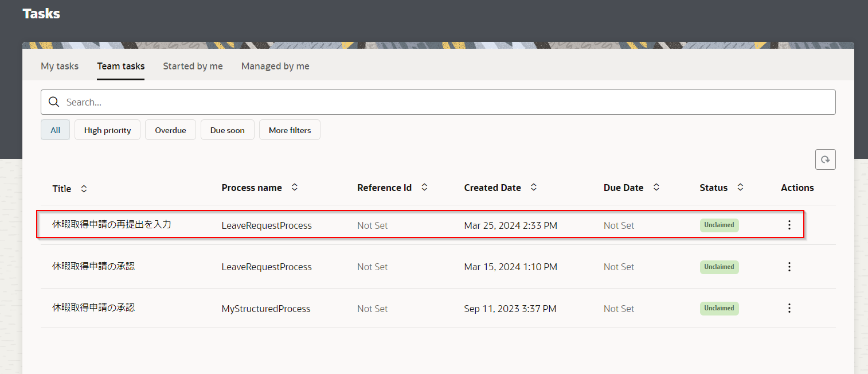Open the Started by me tab
The height and width of the screenshot is (374, 868).
pos(193,67)
